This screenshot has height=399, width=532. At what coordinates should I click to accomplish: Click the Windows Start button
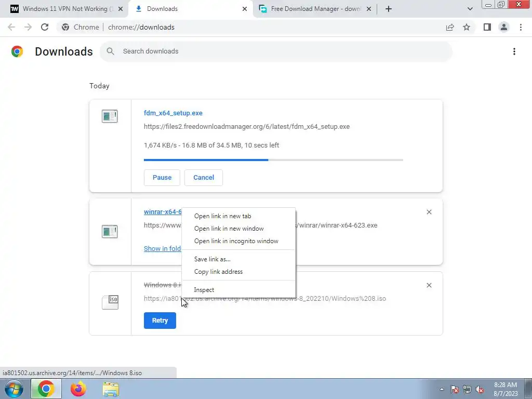pos(14,389)
